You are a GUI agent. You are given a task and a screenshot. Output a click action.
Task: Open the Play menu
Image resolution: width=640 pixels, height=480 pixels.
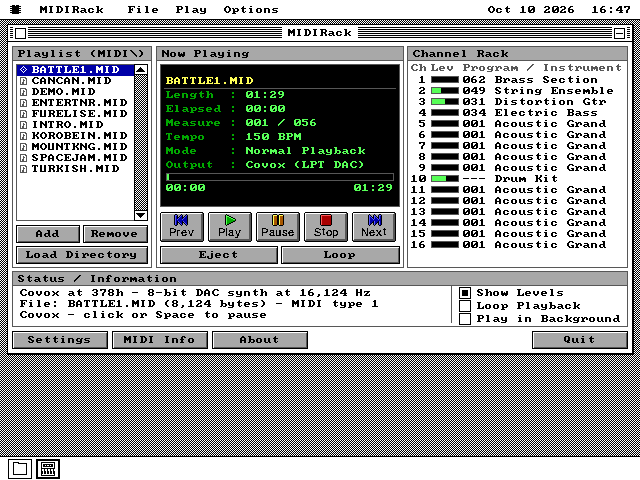point(191,9)
